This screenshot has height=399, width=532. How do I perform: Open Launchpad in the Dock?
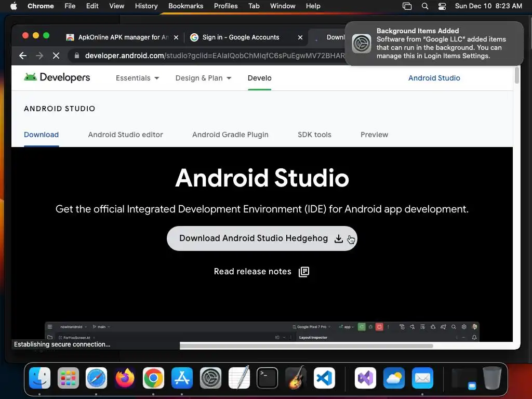(68, 378)
